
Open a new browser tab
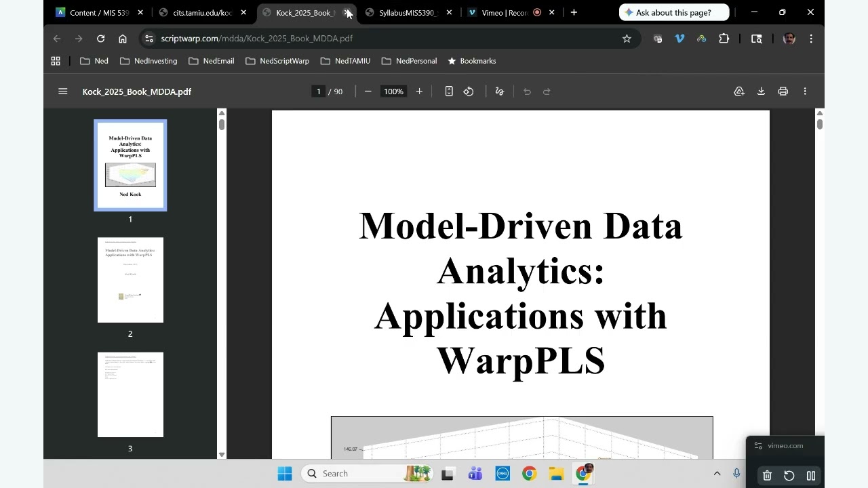click(574, 12)
